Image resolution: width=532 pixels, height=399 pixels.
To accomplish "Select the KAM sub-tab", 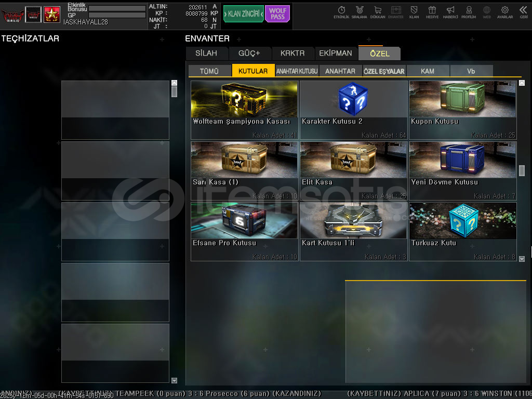I will pyautogui.click(x=428, y=71).
